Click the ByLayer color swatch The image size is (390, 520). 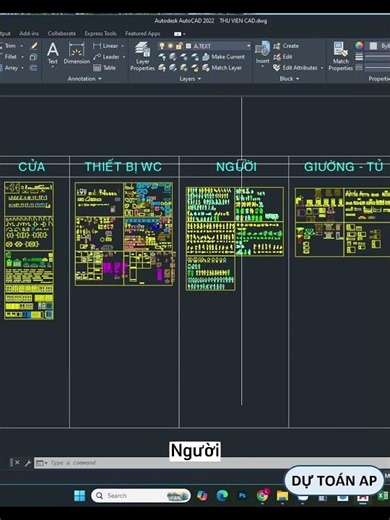point(373,46)
